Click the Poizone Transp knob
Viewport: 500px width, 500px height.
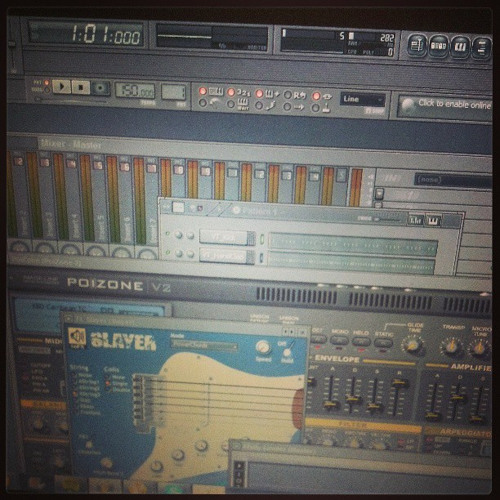[x=452, y=347]
